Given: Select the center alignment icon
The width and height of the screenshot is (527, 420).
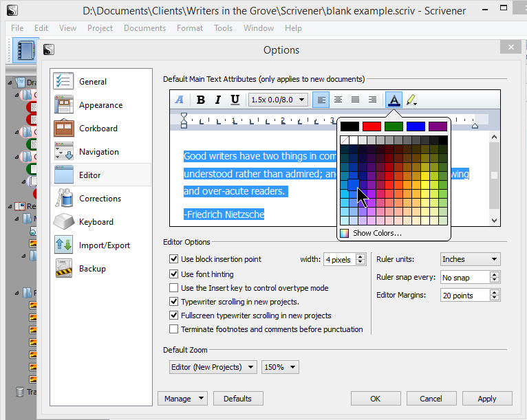Looking at the screenshot, I should pos(338,100).
